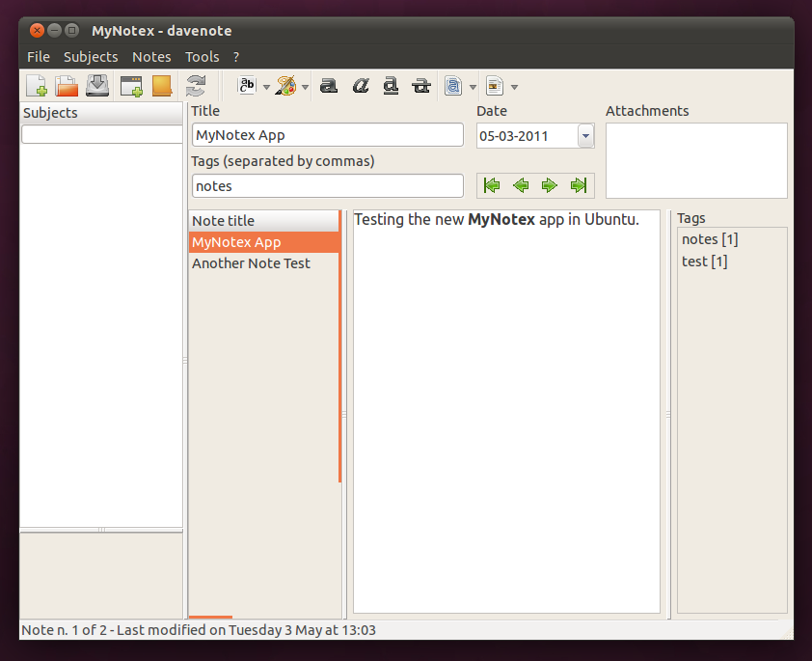The width and height of the screenshot is (812, 661).
Task: Select the 'notes [1]' tag
Action: (x=710, y=239)
